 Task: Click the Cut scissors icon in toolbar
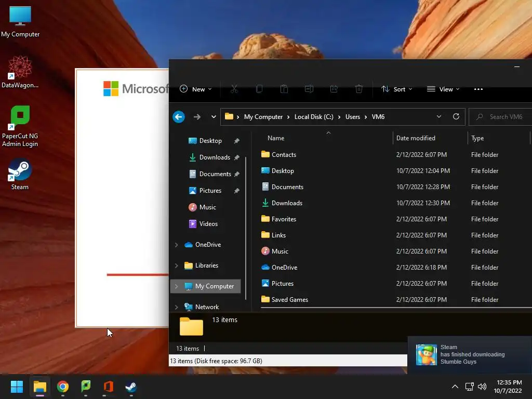[234, 89]
